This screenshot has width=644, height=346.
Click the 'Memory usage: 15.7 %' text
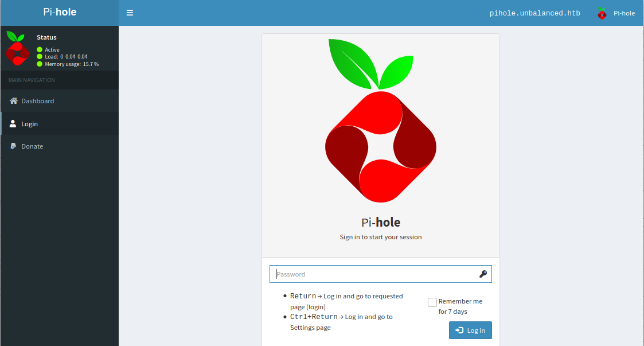(72, 64)
